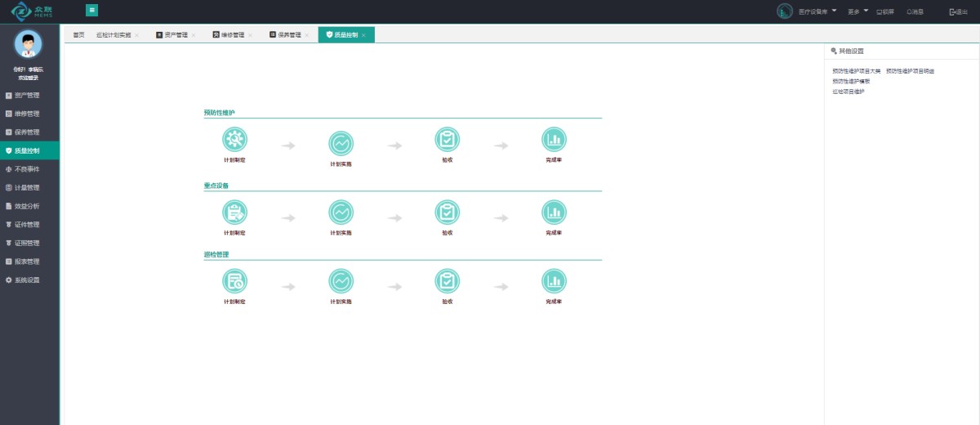This screenshot has width=980, height=425.
Task: Open 证照管理 in the sidebar
Action: 29,243
